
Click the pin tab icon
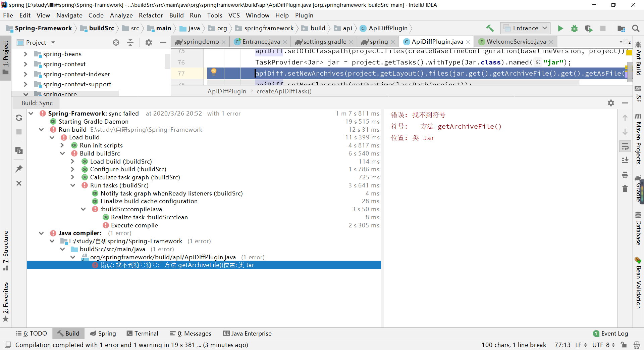click(19, 169)
